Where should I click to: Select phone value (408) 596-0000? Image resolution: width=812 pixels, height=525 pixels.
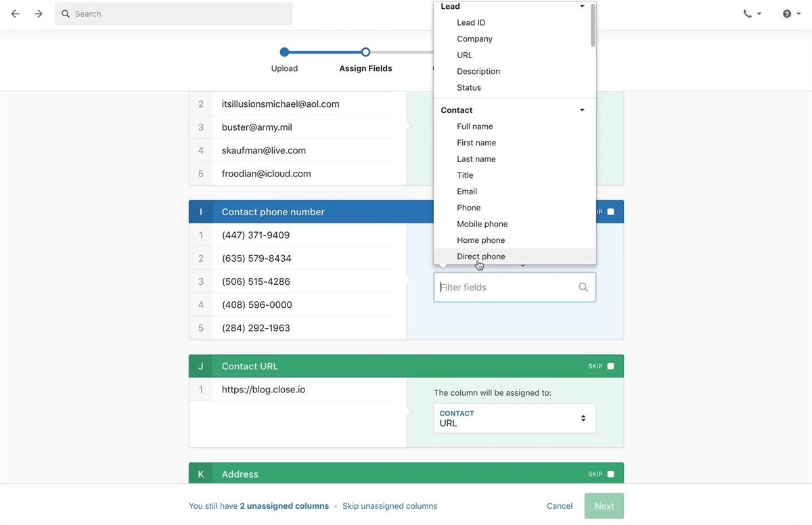(257, 304)
